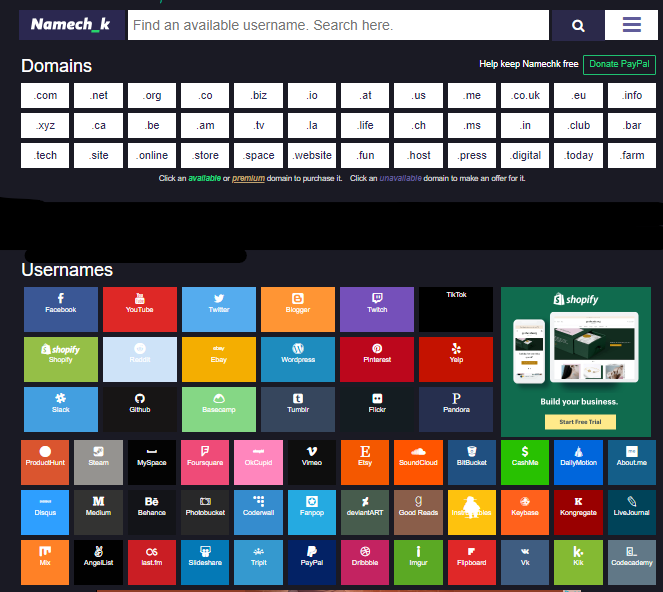The height and width of the screenshot is (592, 663).
Task: Select the MySpace tile
Action: click(152, 463)
